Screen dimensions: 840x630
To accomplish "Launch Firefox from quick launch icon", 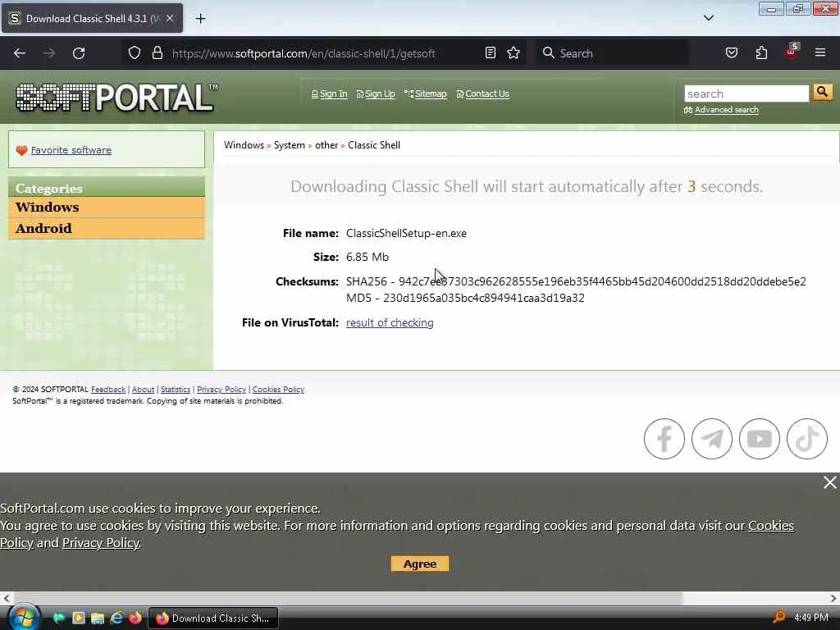I will pos(135,619).
